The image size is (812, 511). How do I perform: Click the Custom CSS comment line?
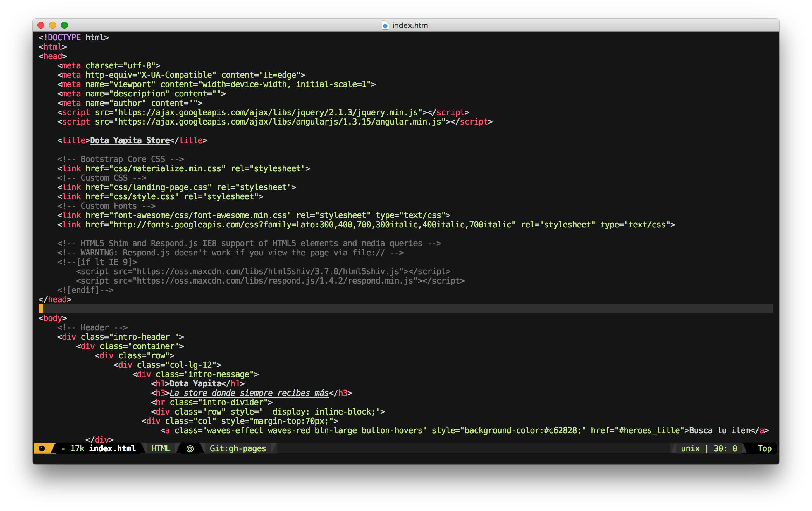pos(102,178)
